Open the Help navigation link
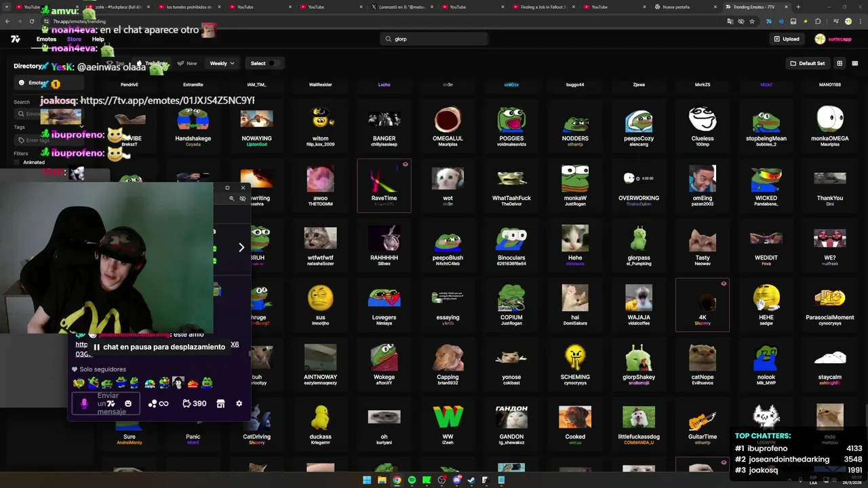Screen dimensions: 868x488 [98, 39]
